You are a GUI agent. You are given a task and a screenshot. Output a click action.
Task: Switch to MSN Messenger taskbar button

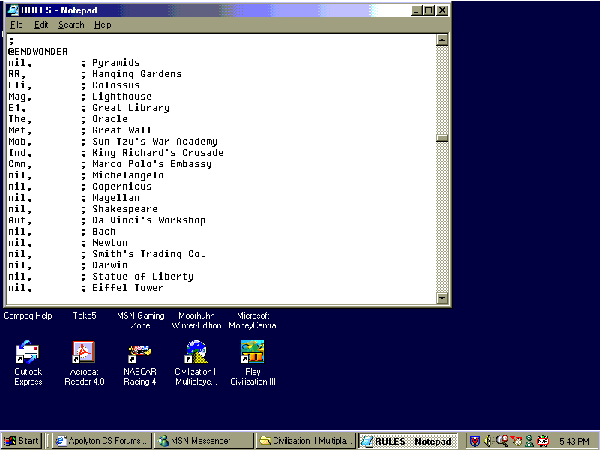pyautogui.click(x=204, y=441)
